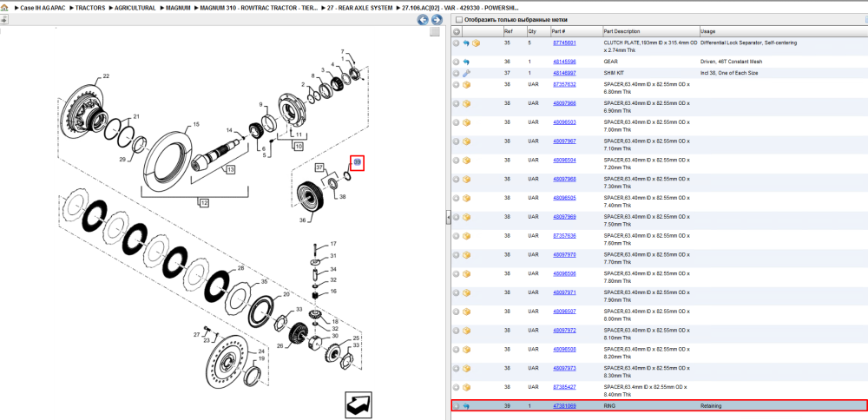Go to the catalog home icon

(4, 9)
